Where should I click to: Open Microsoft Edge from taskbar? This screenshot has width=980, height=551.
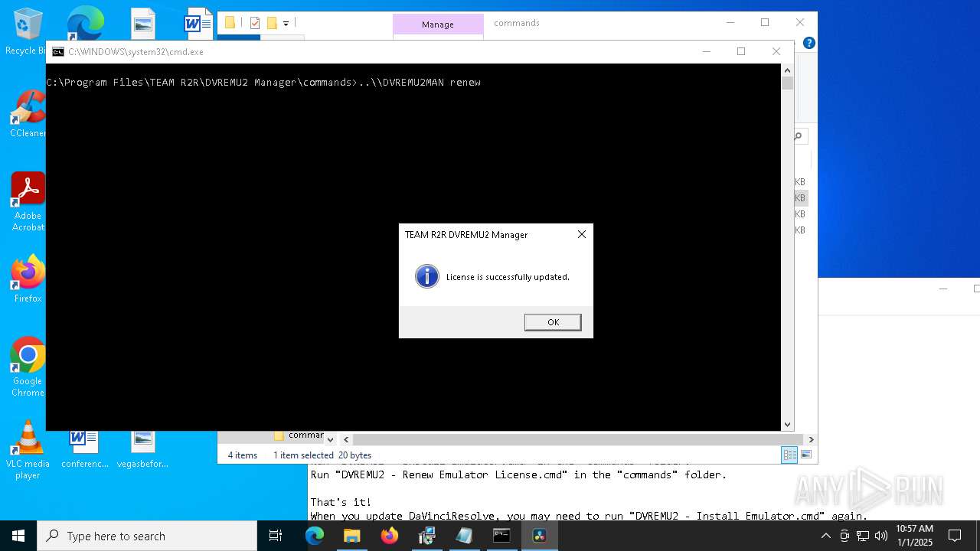pos(315,536)
